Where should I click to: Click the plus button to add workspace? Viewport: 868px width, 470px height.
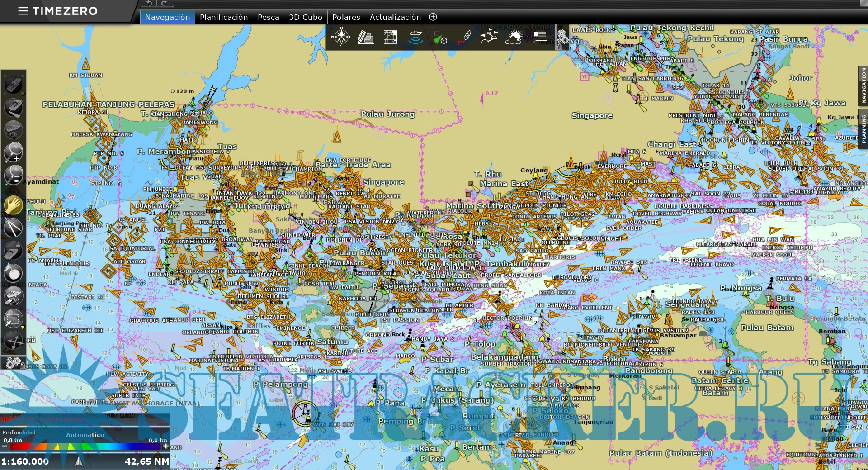[433, 17]
